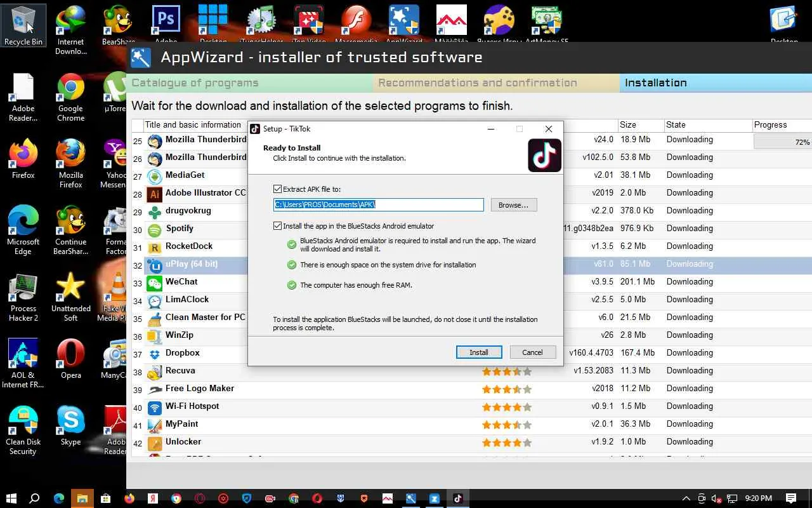Click the TikTok setup taskbar button

tap(457, 498)
